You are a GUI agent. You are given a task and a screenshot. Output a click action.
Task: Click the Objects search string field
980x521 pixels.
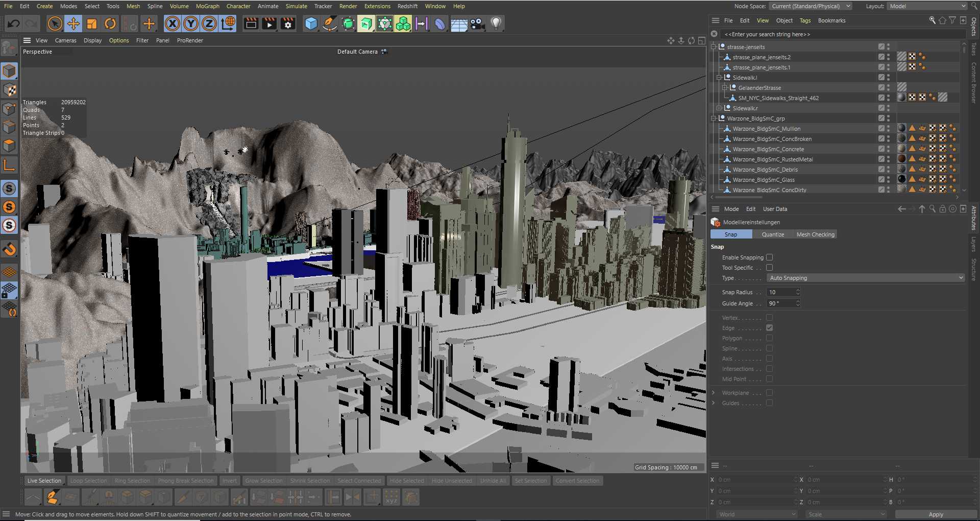(842, 34)
